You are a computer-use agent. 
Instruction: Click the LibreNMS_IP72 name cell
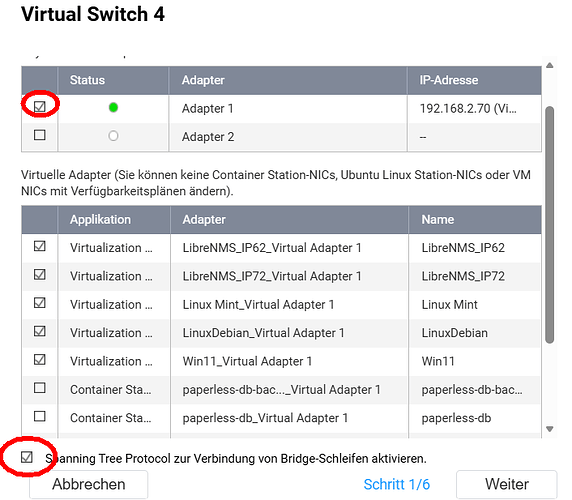pyautogui.click(x=475, y=276)
